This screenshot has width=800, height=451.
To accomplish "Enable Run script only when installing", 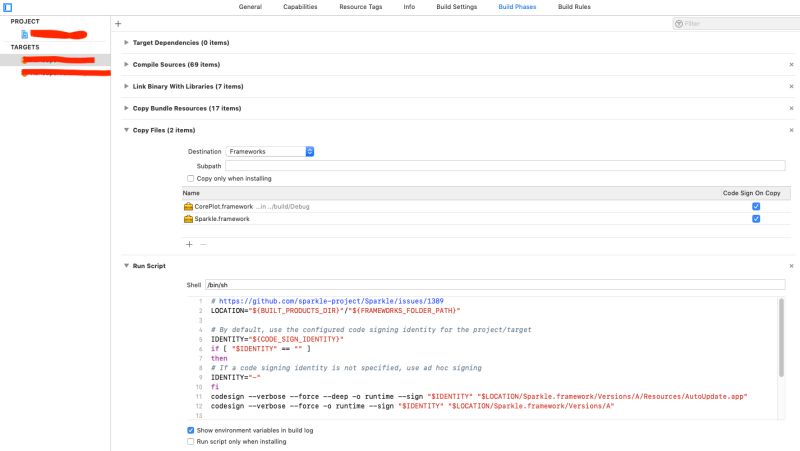I will point(190,442).
